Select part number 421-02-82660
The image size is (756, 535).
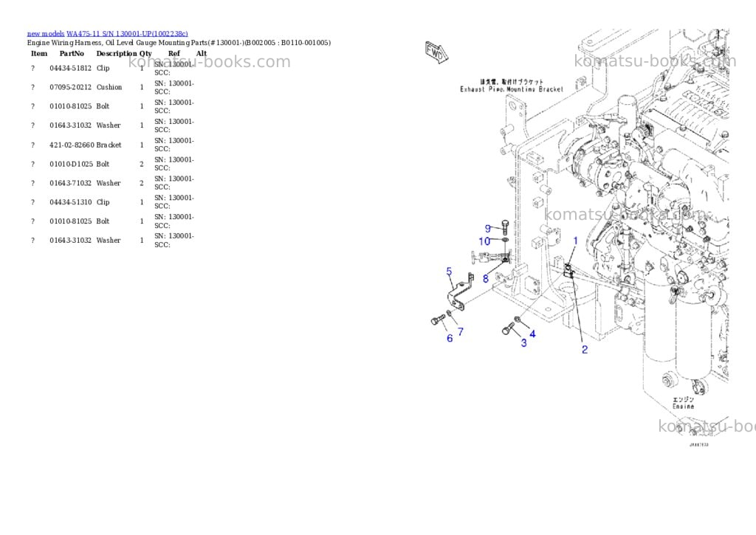tap(72, 145)
